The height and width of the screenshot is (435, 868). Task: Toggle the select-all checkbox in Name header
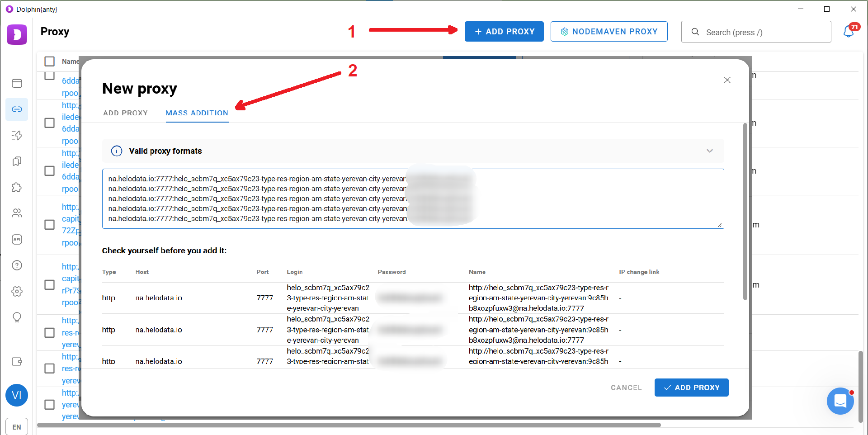pyautogui.click(x=50, y=61)
